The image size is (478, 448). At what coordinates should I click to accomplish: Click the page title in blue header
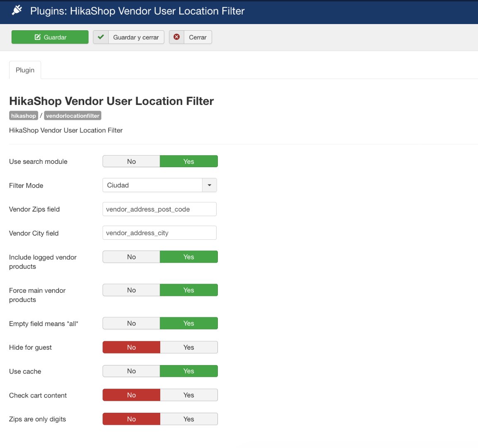(x=137, y=11)
